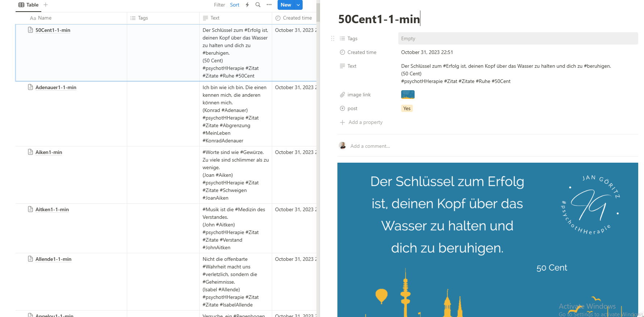Open the Sort options
Viewport: 644px width, 317px height.
(x=234, y=5)
